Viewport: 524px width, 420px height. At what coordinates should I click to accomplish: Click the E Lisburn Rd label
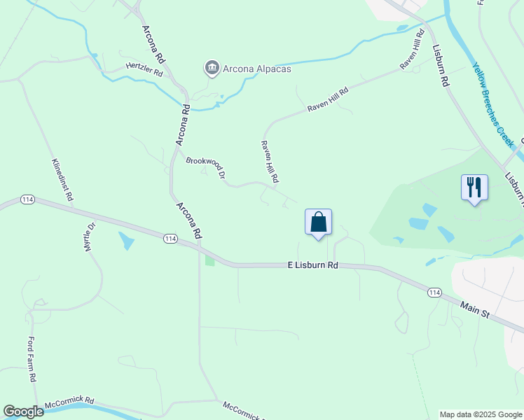313,265
